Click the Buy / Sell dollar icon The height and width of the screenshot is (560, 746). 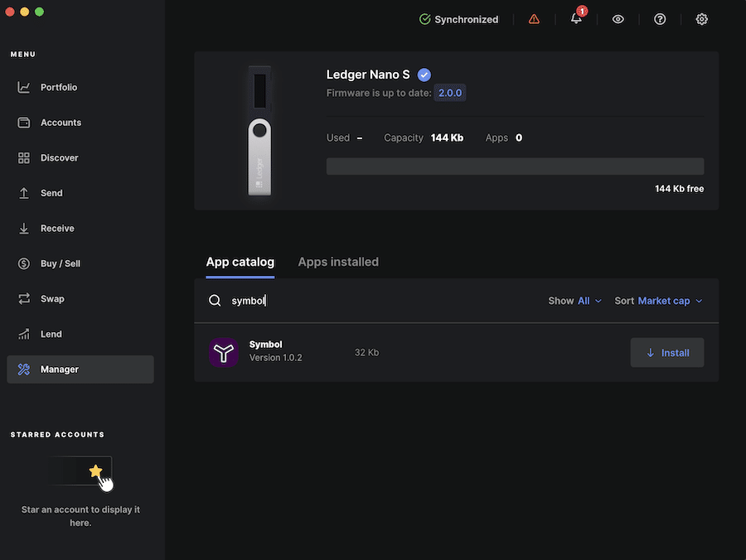point(24,263)
